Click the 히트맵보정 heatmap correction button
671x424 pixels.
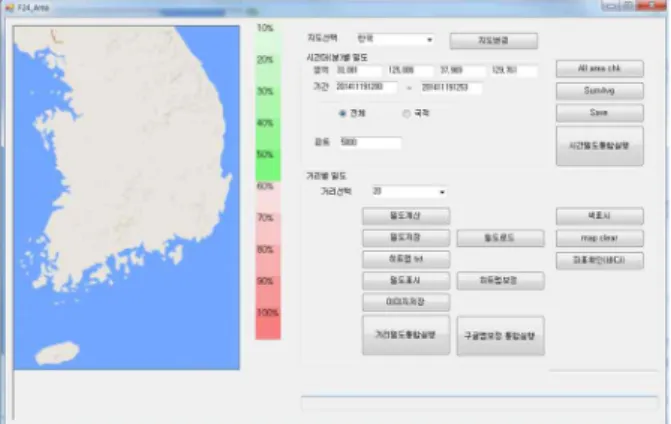coord(500,281)
